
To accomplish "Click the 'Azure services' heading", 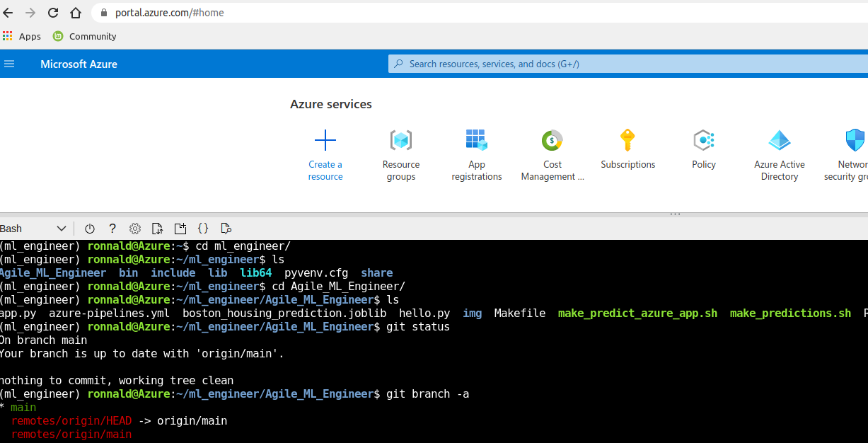I will [331, 104].
